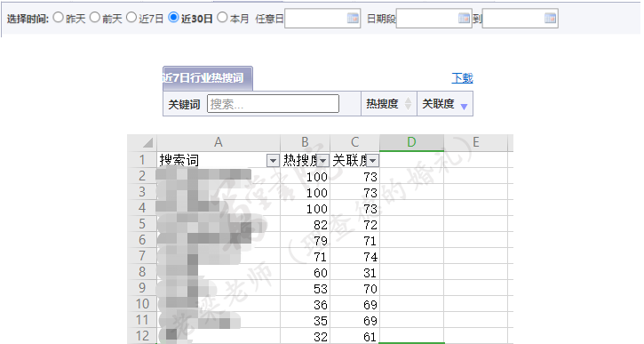Select column B header
Viewport: 644px width, 344px height.
[x=306, y=142]
